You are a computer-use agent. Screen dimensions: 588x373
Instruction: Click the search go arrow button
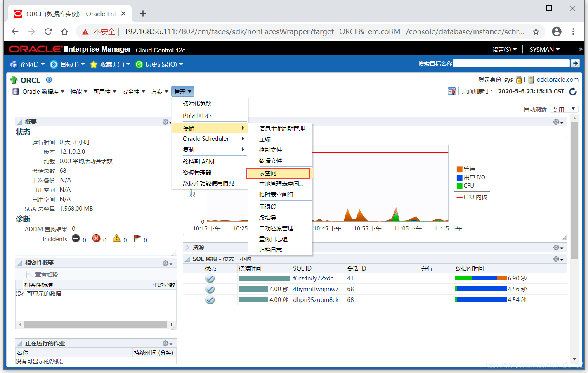[575, 64]
